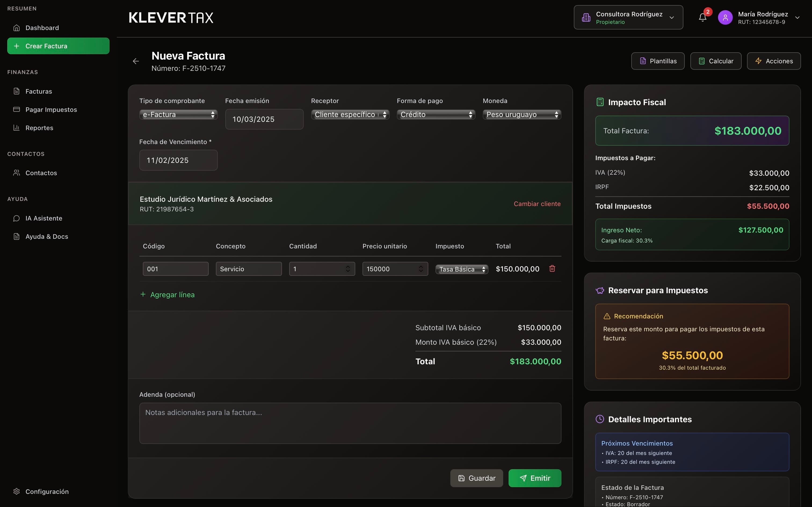Viewport: 812px width, 507px height.
Task: Open Plantillas templates button
Action: click(658, 61)
